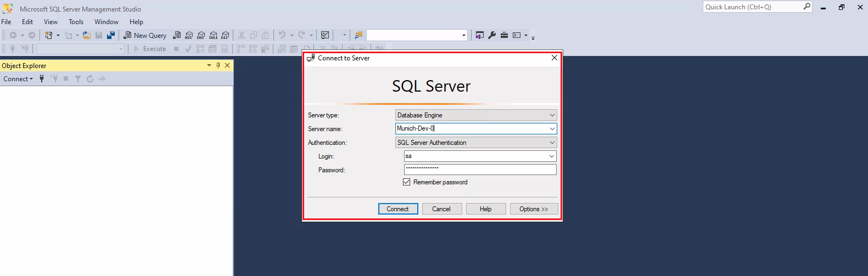The width and height of the screenshot is (868, 276).
Task: Expand the Server name combo box arrow
Action: 552,128
